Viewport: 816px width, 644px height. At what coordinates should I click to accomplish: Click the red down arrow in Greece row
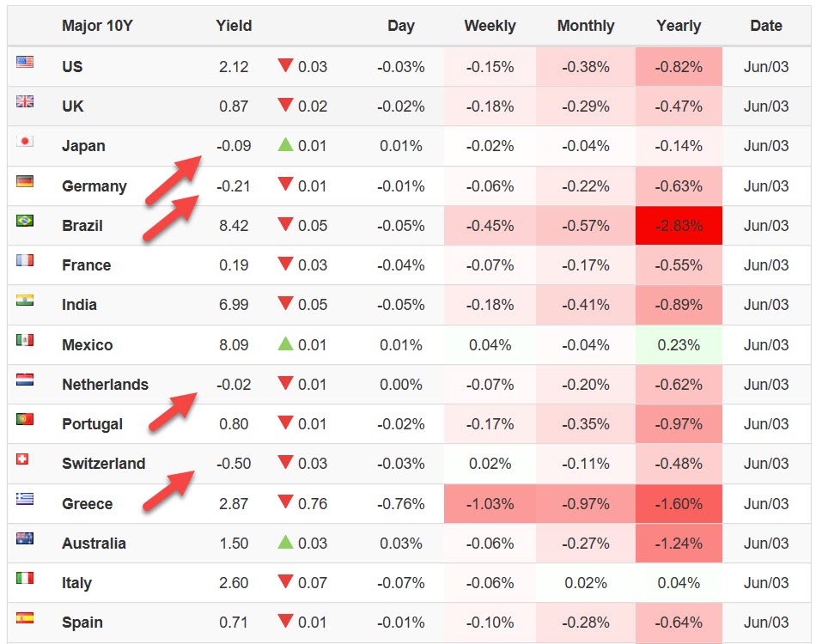[x=286, y=504]
